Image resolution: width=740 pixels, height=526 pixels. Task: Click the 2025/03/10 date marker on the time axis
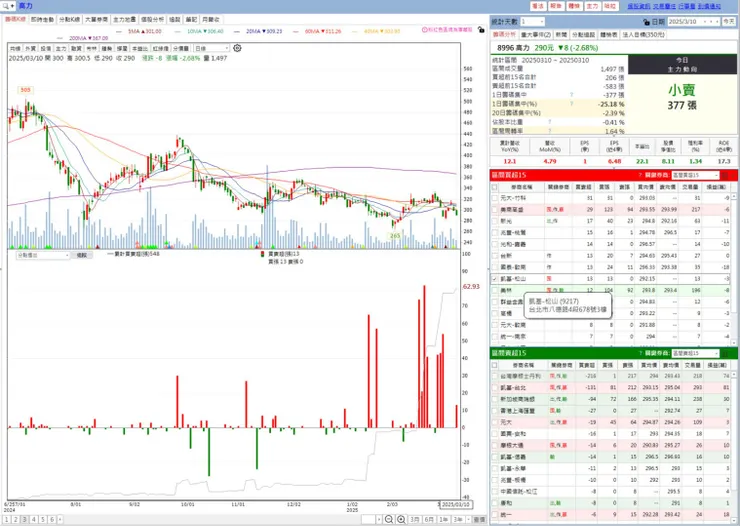[455, 504]
